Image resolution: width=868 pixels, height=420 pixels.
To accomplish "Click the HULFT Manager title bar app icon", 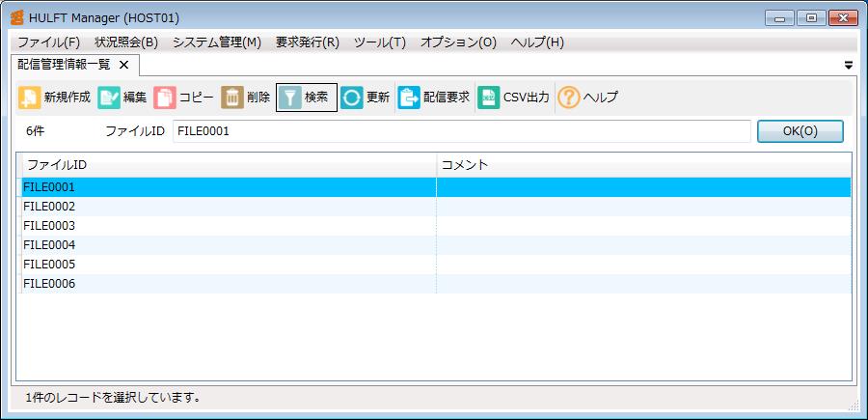I will 17,17.
